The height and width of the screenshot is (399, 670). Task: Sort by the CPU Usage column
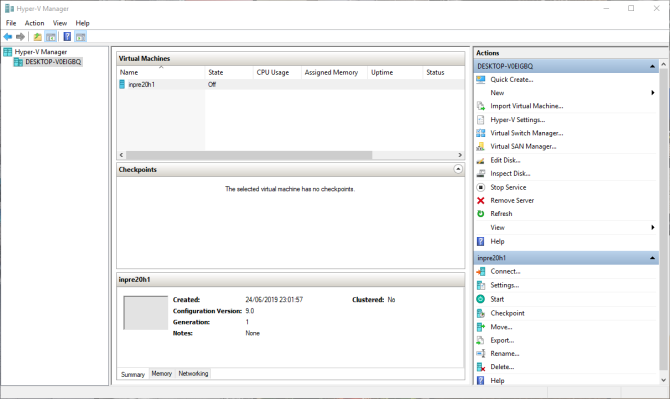point(277,73)
